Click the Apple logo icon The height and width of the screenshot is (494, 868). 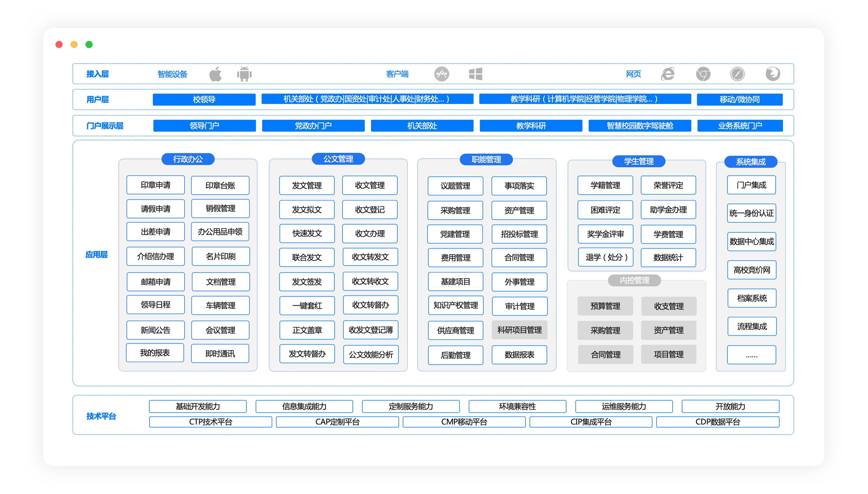point(215,74)
